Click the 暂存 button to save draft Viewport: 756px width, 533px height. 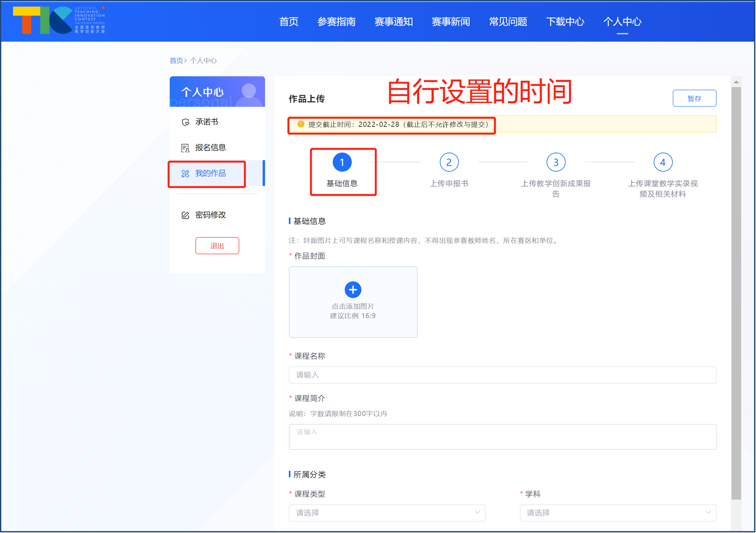[694, 98]
